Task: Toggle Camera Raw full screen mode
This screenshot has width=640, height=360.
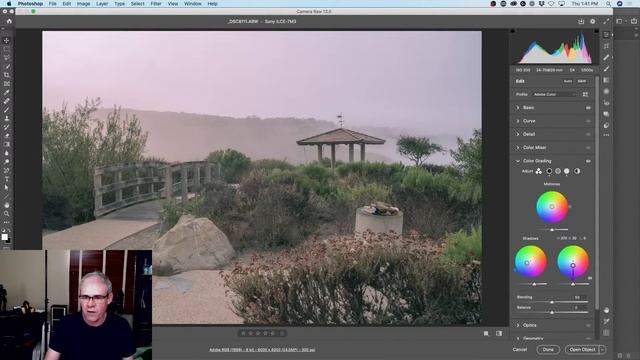Action: (x=607, y=21)
